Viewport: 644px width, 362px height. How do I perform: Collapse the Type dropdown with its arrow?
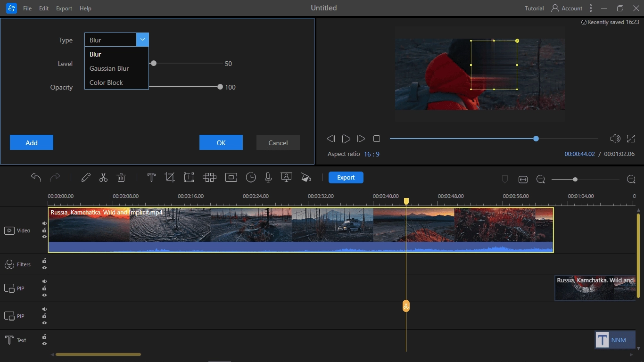[x=142, y=40]
